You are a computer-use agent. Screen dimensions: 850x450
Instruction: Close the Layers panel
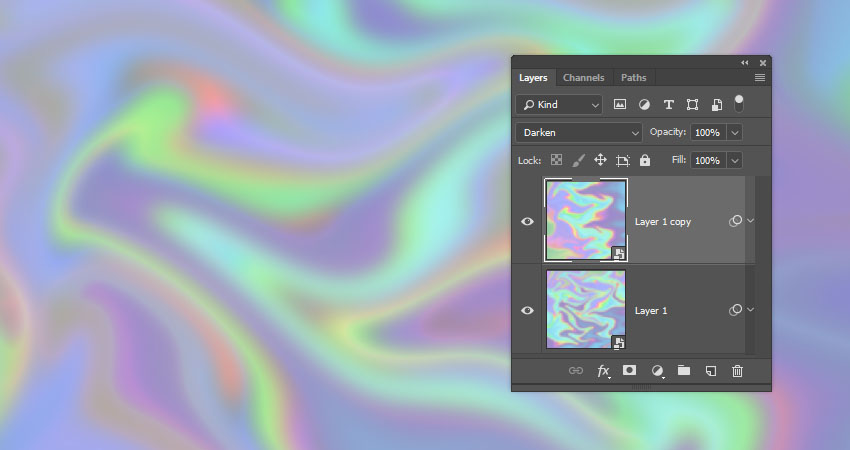click(x=763, y=63)
